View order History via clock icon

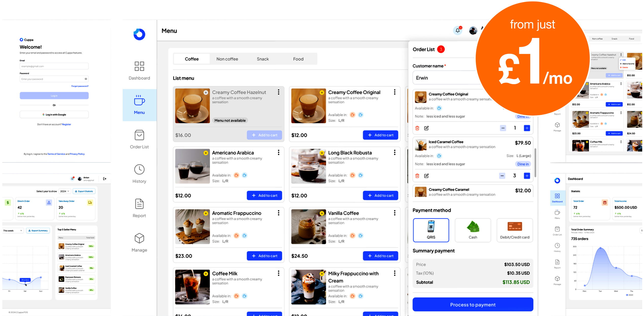pos(139,173)
